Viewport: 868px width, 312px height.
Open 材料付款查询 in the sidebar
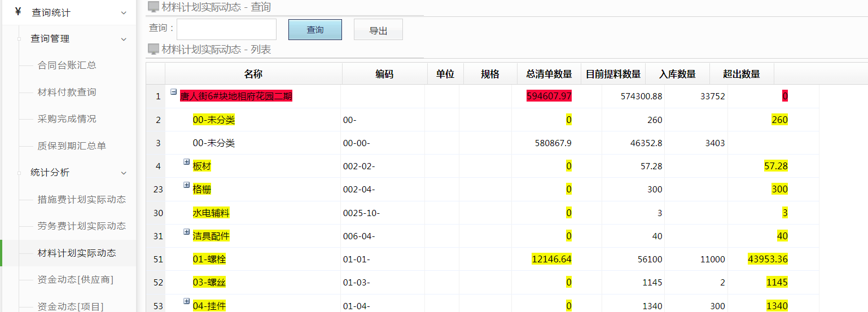[67, 92]
